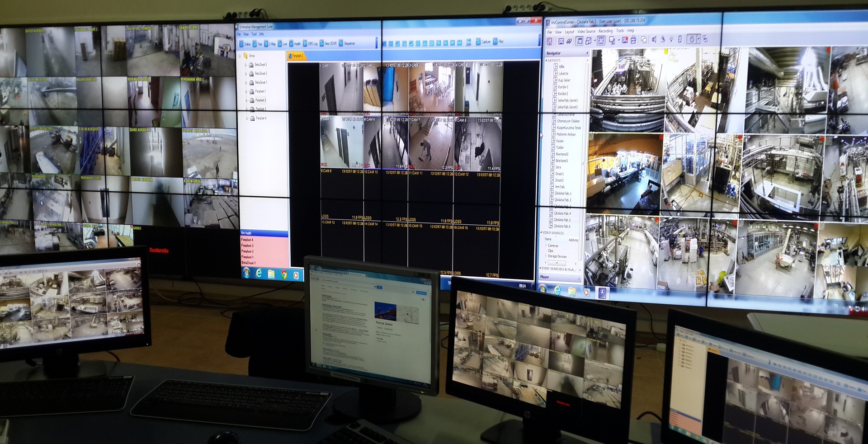Open Video Source menu in MxControlCenter
Screen dimensions: 868x444
click(x=586, y=31)
